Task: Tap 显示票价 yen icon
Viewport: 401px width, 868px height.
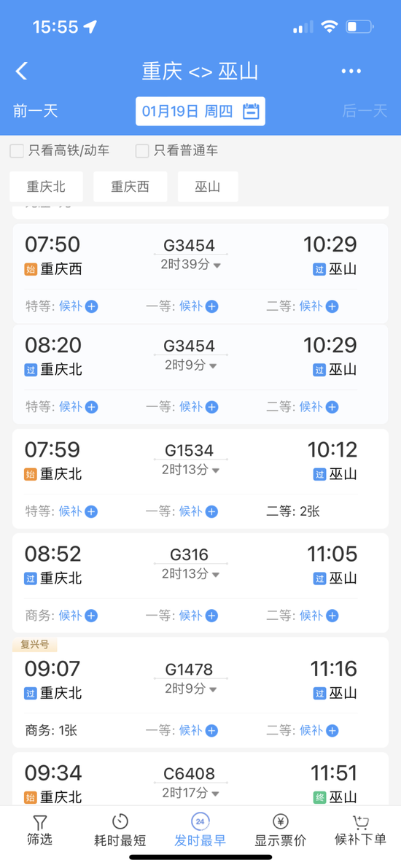Action: coord(281,821)
